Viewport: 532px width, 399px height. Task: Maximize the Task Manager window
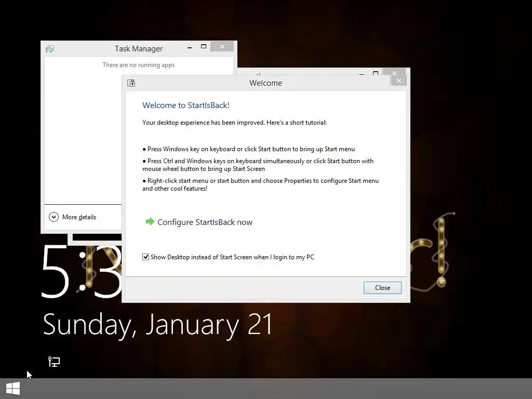[x=204, y=46]
